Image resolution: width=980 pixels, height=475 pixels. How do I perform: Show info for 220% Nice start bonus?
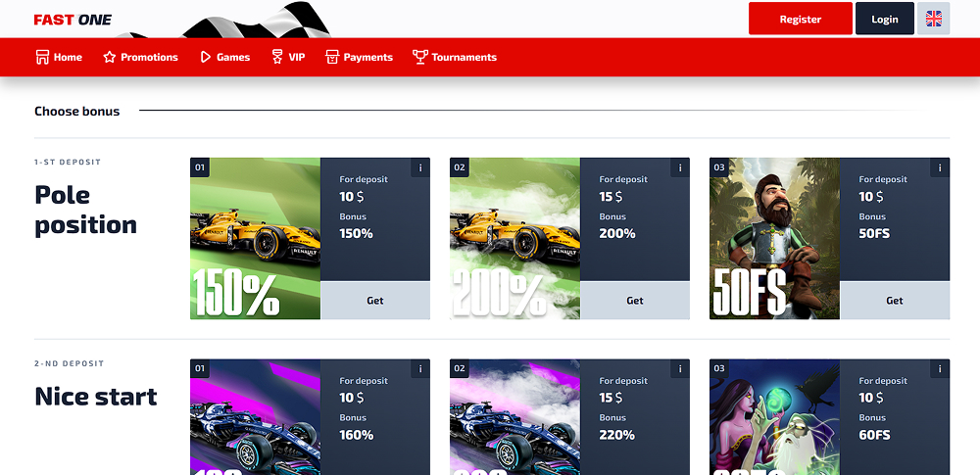point(680,369)
